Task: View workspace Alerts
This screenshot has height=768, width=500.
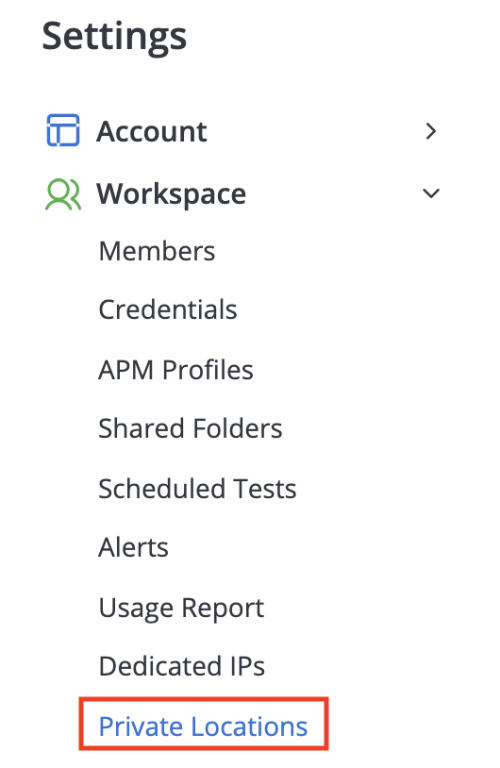Action: 134,547
